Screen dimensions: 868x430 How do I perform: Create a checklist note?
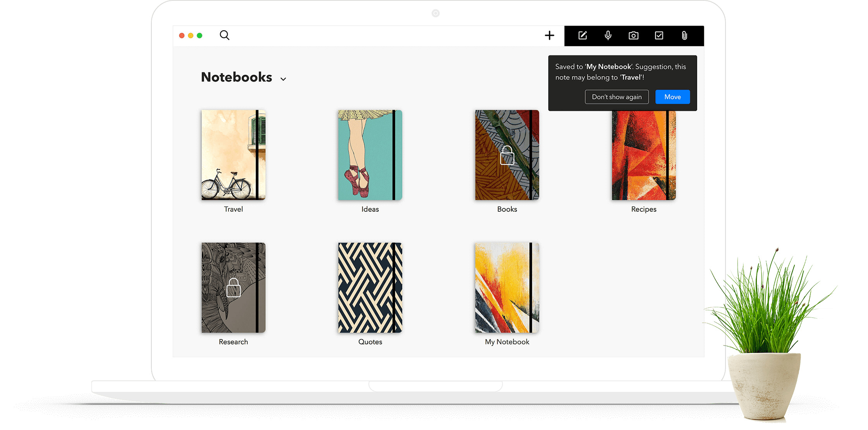(x=659, y=36)
